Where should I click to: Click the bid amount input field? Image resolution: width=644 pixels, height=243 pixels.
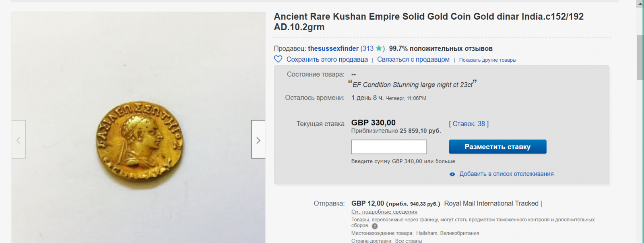389,147
